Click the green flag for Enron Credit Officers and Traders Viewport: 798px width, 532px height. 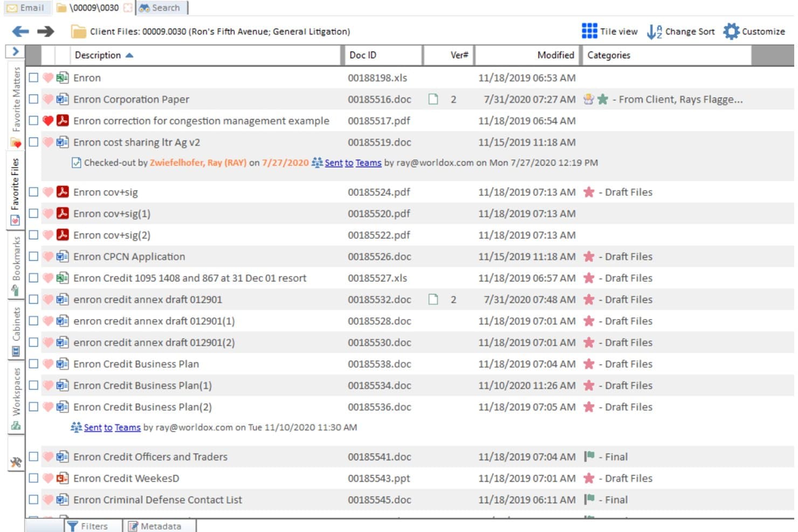click(589, 457)
